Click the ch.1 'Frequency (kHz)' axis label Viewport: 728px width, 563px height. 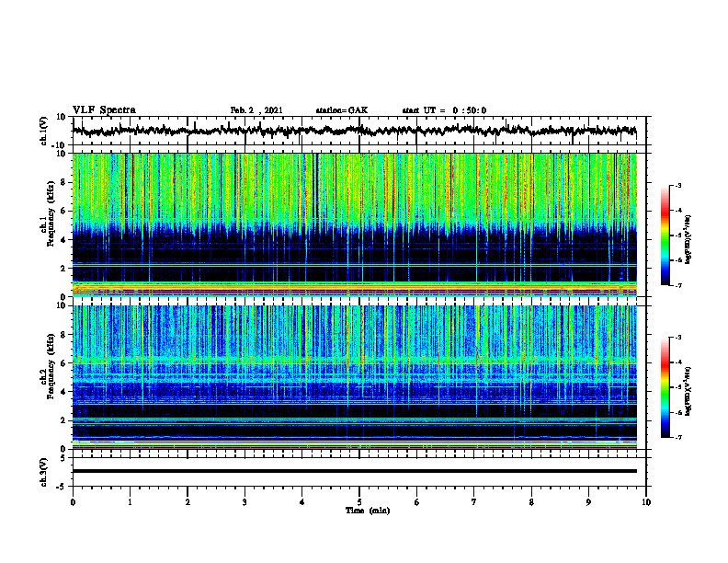point(51,214)
